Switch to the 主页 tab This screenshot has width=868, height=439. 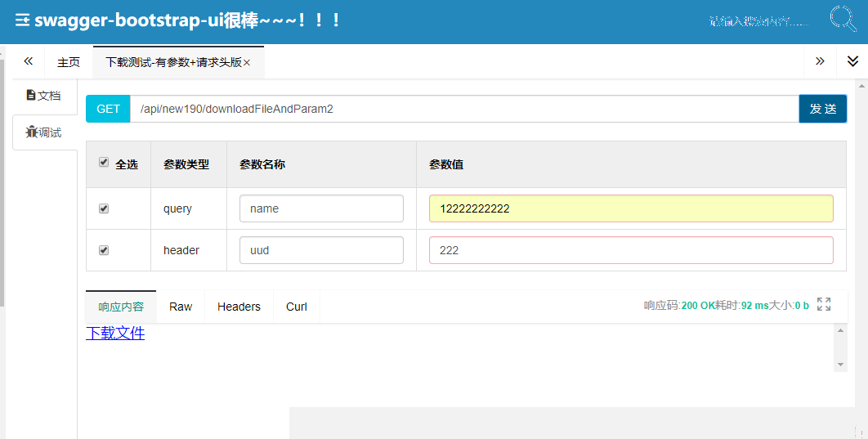click(69, 62)
